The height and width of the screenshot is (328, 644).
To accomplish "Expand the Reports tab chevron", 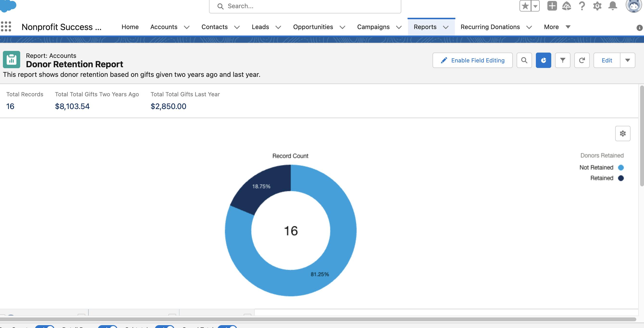I will (x=446, y=27).
